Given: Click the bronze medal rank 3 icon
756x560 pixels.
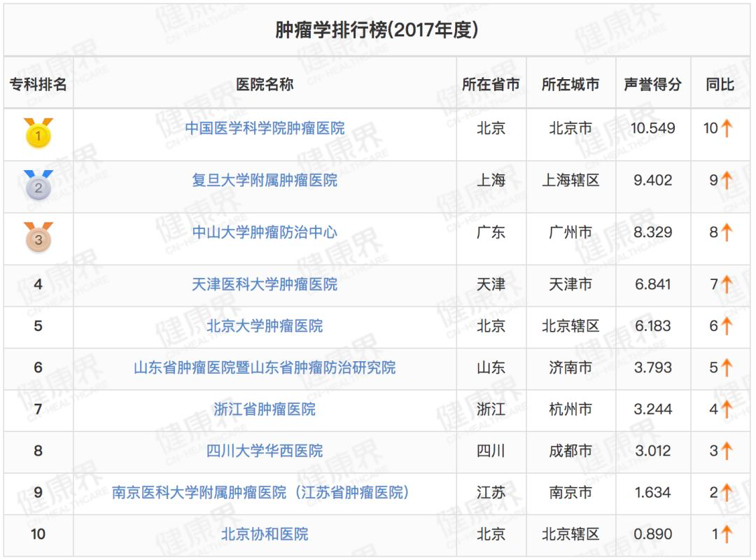Looking at the screenshot, I should (38, 237).
